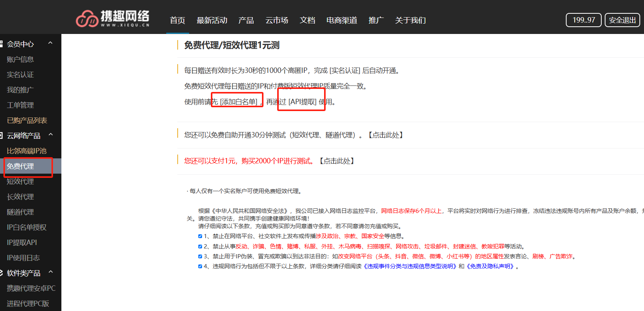The height and width of the screenshot is (311, 644).
Task: Open 已购产品列表 in sidebar
Action: 27,120
